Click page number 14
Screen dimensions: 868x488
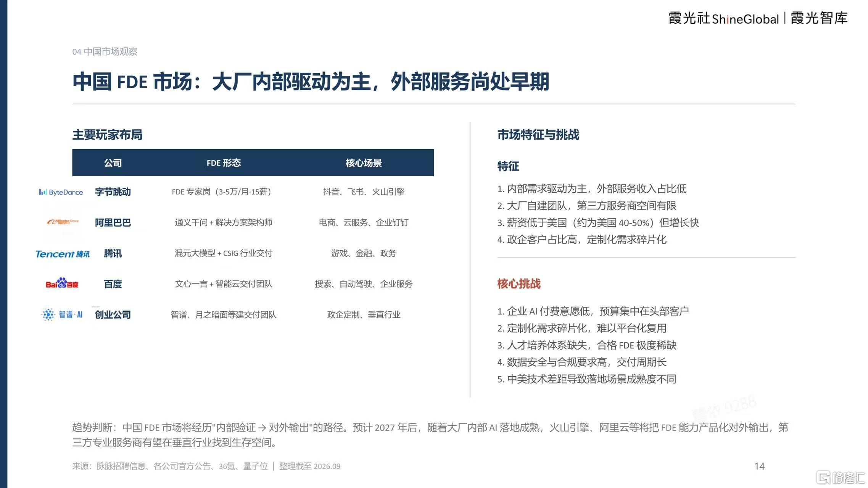(x=760, y=466)
